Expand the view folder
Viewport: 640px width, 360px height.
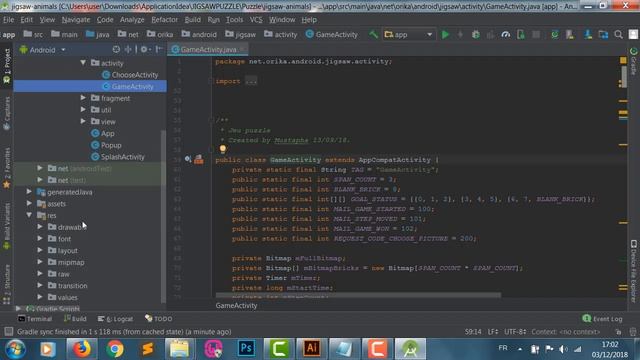coord(83,121)
